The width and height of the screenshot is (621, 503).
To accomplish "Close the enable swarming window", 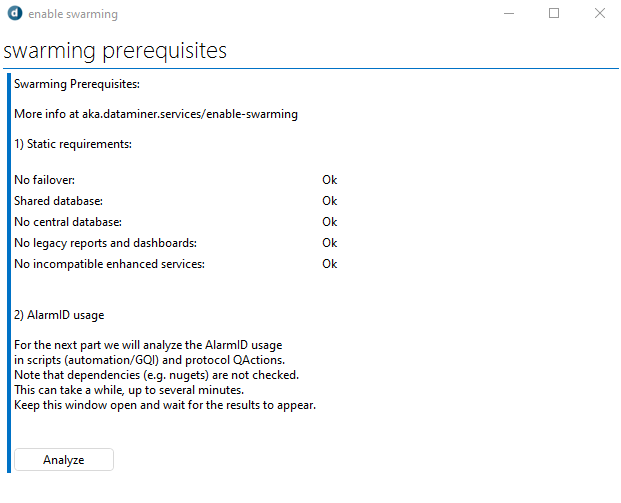I will (600, 13).
